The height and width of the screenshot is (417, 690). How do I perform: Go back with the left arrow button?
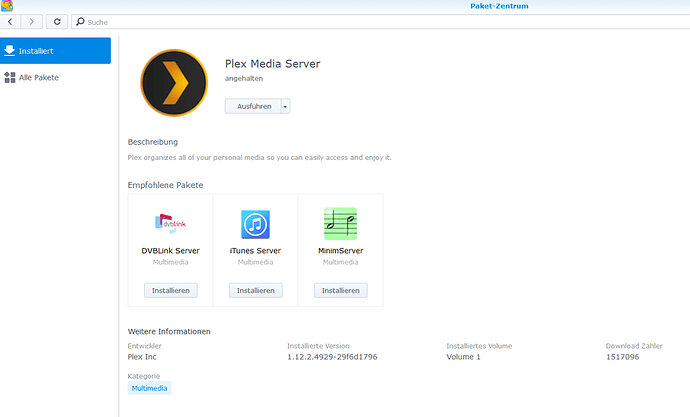(10, 22)
